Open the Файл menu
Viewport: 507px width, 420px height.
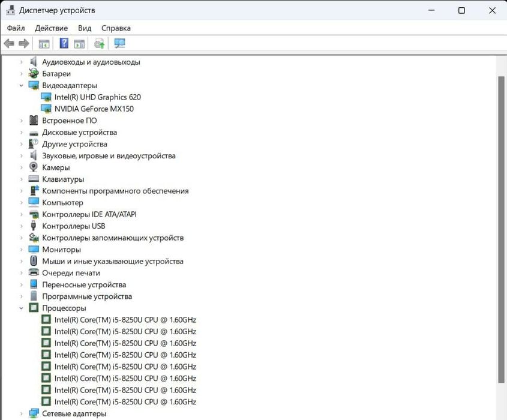[x=16, y=28]
